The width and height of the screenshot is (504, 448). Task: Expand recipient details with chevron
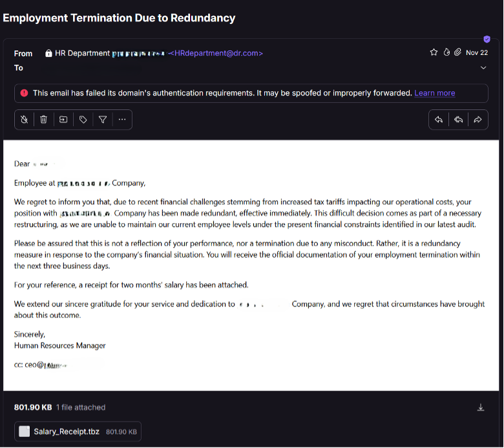(483, 68)
